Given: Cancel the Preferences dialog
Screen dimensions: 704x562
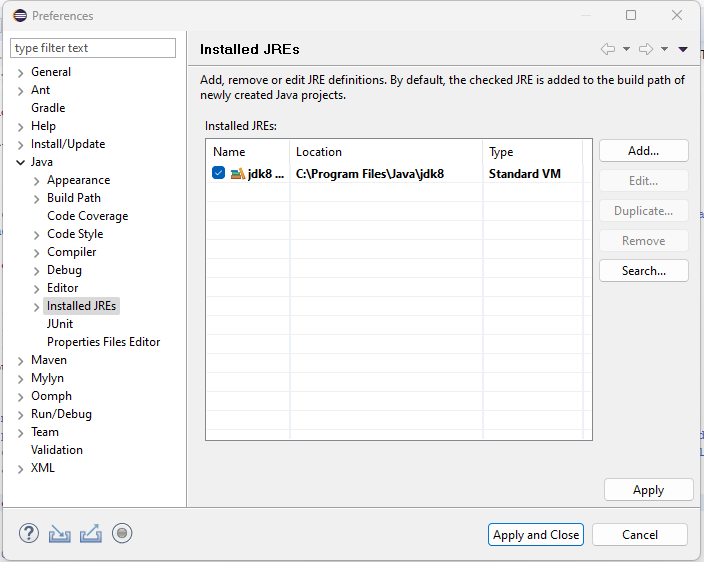Looking at the screenshot, I should 640,535.
